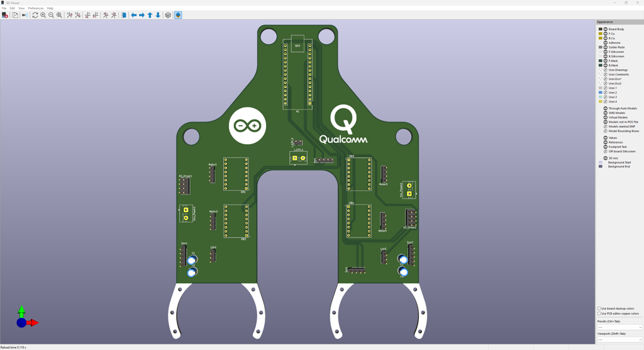Show the User.Drawings layer
644x350 pixels.
(x=606, y=70)
